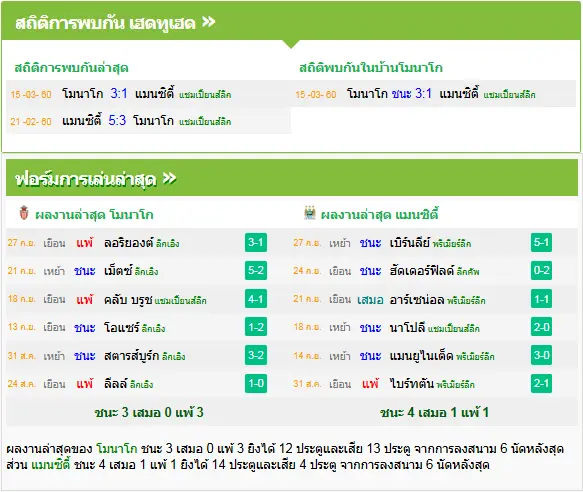This screenshot has width=583, height=492.
Task: Click the 5:3 score dated 21-02-60
Action: click(x=117, y=120)
